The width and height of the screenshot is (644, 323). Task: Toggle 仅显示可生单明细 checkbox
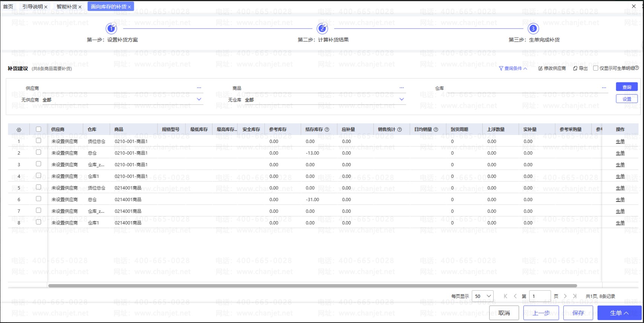click(x=595, y=68)
